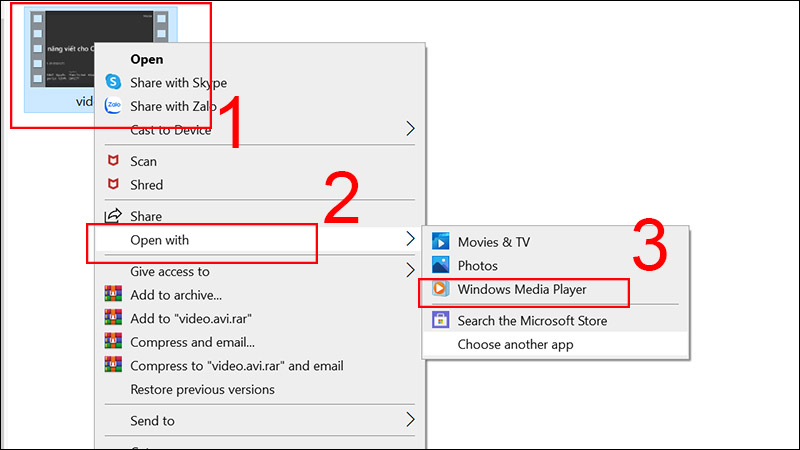The image size is (800, 450).
Task: Select the video file thumbnail
Action: point(61,48)
